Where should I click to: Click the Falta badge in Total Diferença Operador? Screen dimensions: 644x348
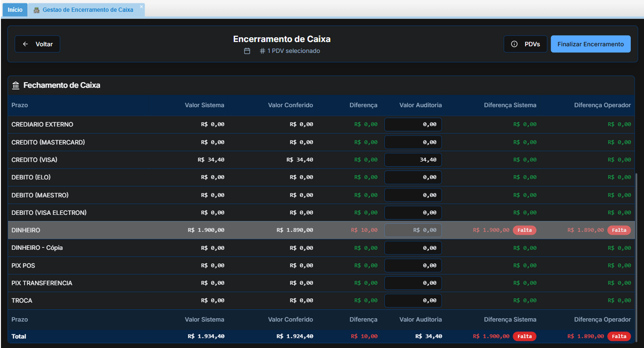tap(619, 337)
